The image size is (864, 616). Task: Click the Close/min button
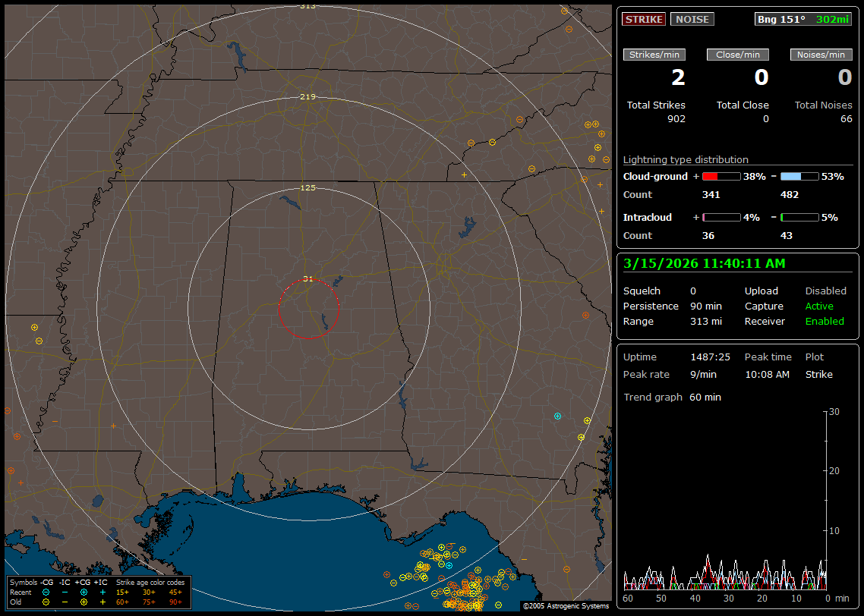[738, 55]
